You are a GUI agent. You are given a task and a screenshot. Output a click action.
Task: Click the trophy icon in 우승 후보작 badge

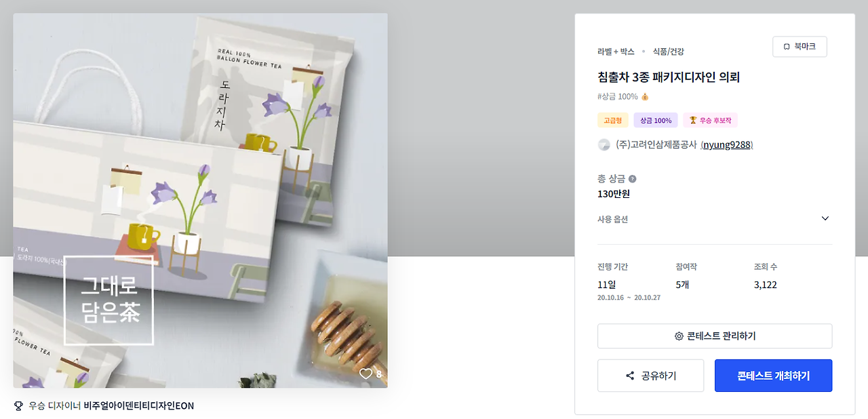pos(693,120)
